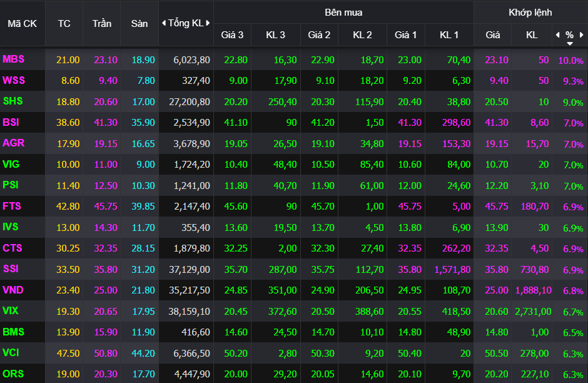
Task: Click VIX matched volume 2,731,00
Action: click(x=533, y=312)
